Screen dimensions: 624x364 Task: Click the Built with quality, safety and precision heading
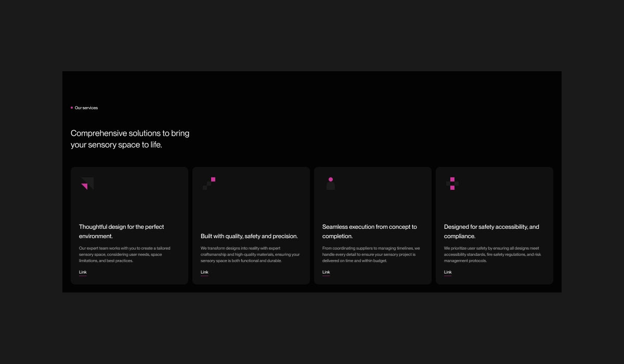(x=249, y=236)
